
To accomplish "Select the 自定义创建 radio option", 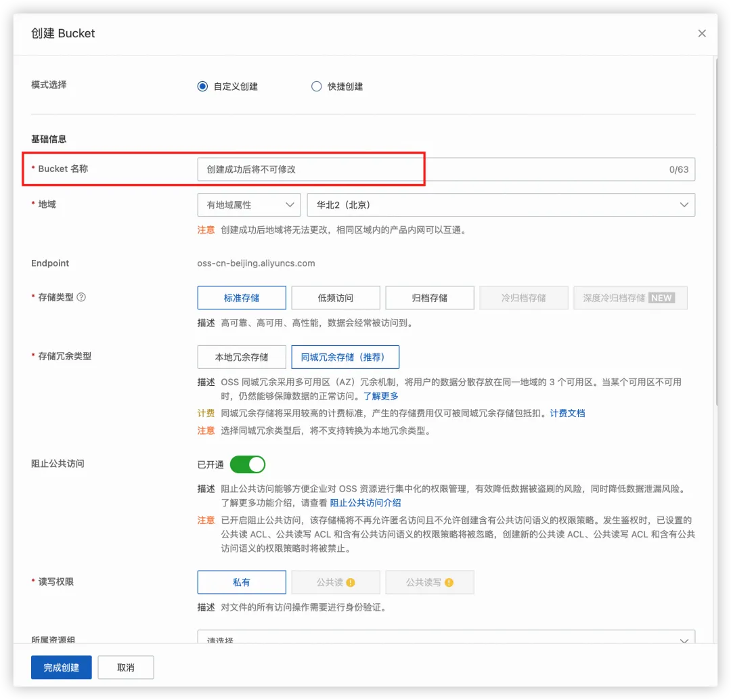I will (202, 86).
